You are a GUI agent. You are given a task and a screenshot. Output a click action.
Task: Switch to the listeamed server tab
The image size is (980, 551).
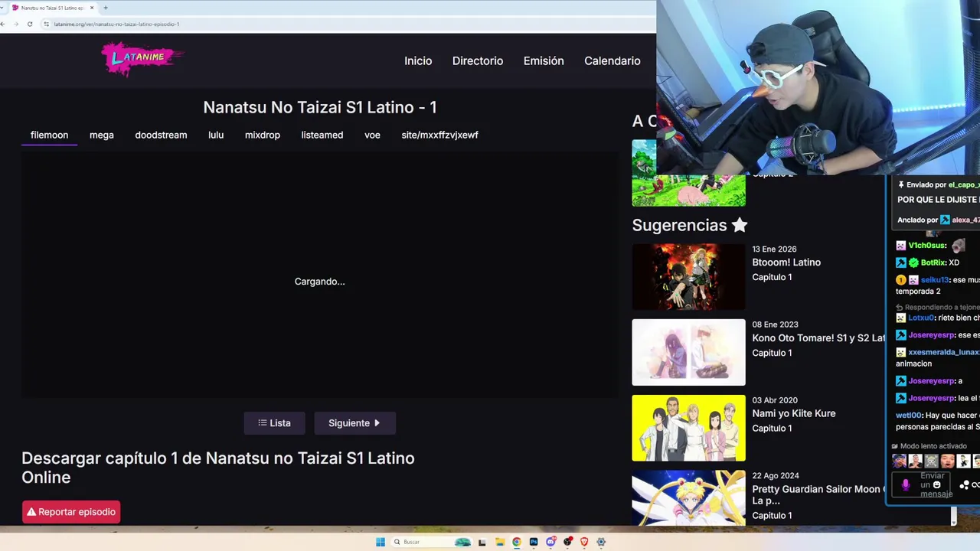(322, 135)
